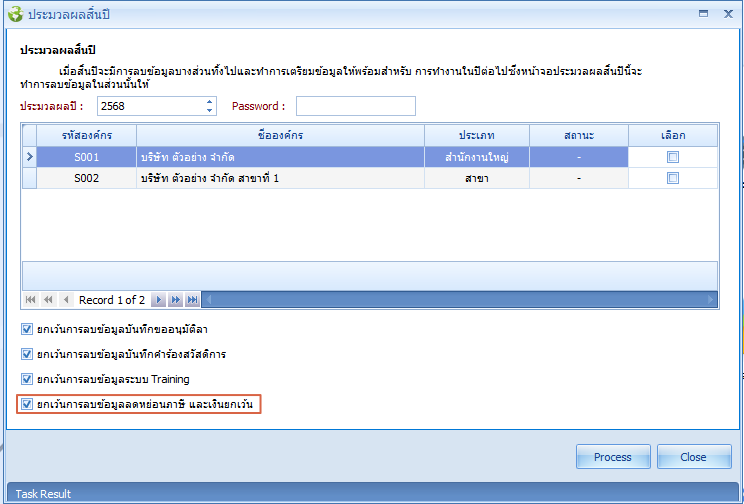Uncheck ยกเว้นการลบข้อมูลลดหย่อนภาษี และเงินยกเว้น
744x504 pixels.
tap(27, 405)
